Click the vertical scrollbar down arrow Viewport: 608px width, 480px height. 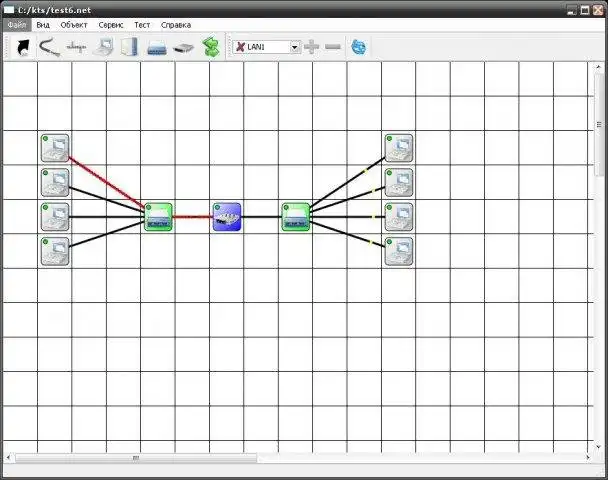point(598,447)
